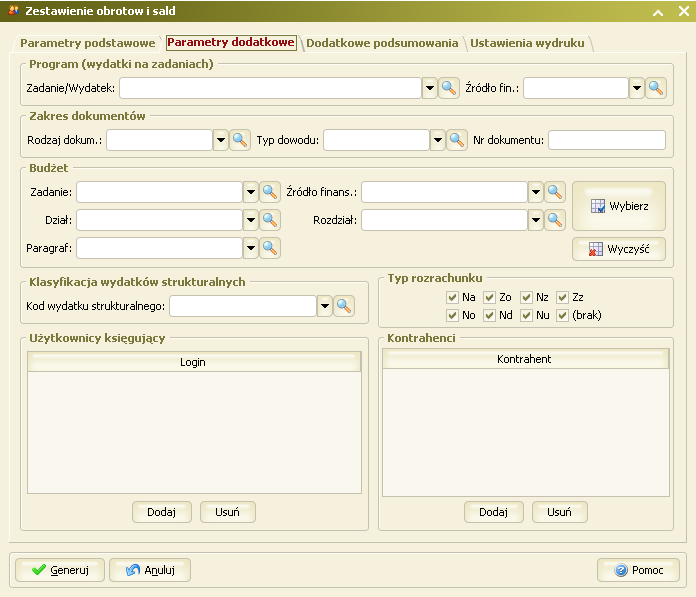
Task: Click the Nr dokumentu input field
Action: [x=607, y=140]
